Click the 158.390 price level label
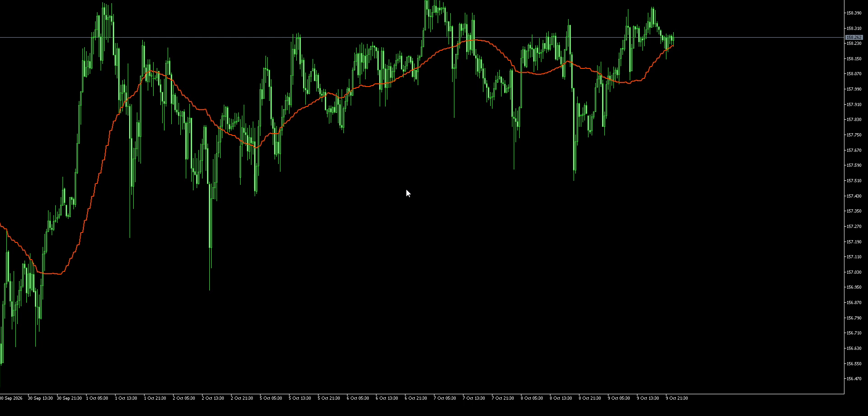868x416 pixels. pos(854,13)
